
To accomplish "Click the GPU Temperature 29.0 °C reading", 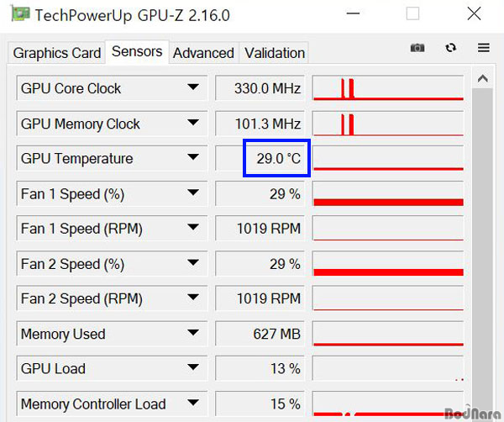I will [x=276, y=158].
